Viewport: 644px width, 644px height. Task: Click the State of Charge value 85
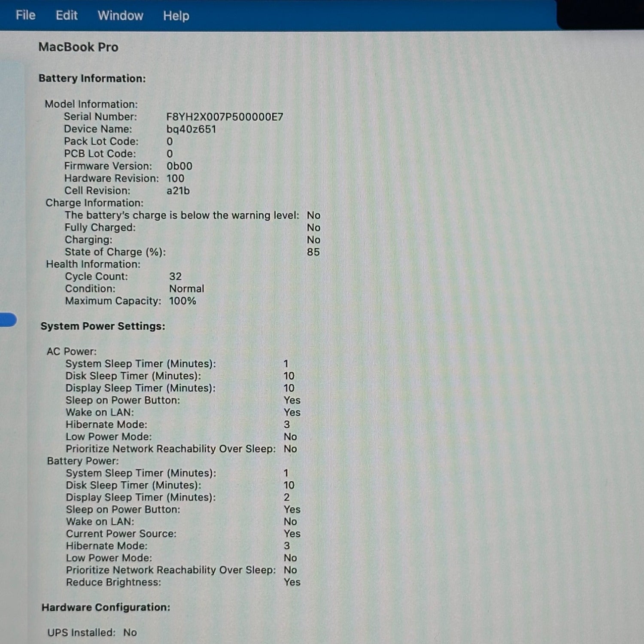[313, 252]
